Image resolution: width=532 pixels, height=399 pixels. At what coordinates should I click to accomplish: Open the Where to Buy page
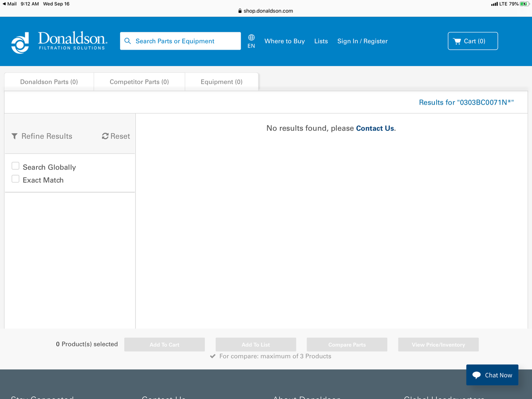[x=285, y=41]
